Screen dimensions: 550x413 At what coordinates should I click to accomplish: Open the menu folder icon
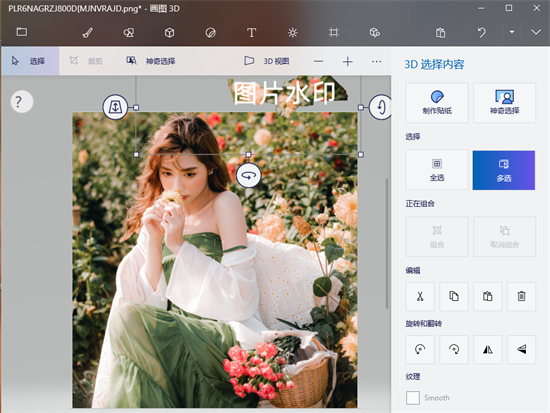22,32
